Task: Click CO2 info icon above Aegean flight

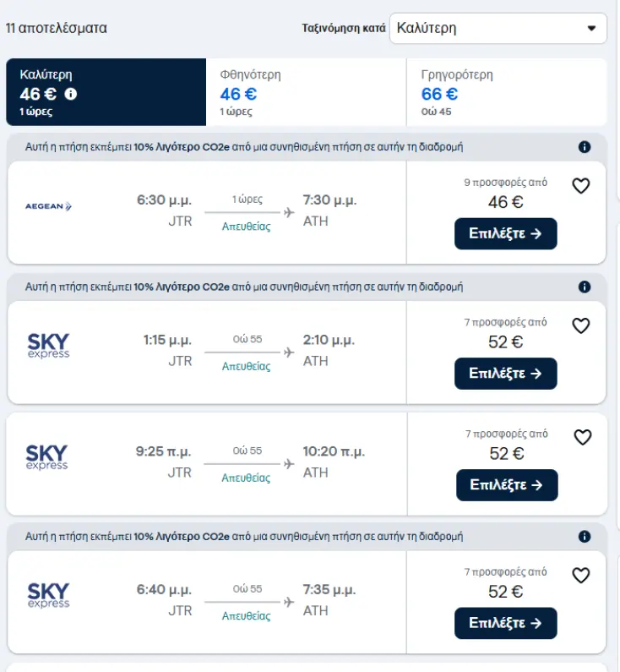Action: pos(585,147)
